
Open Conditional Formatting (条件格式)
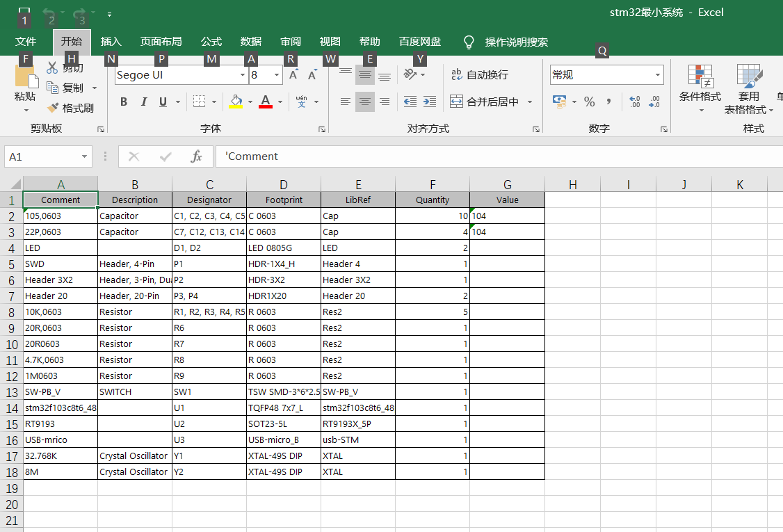pyautogui.click(x=700, y=88)
